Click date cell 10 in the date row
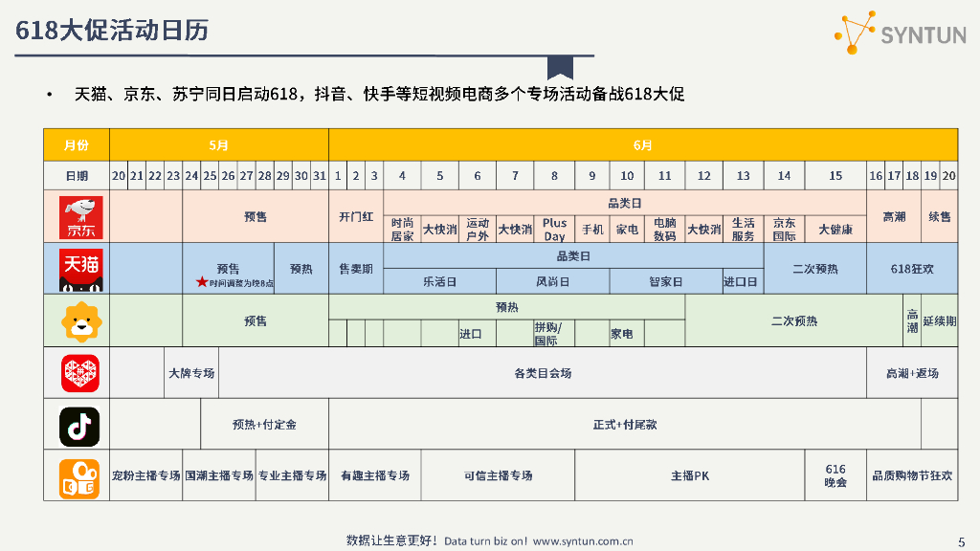Image resolution: width=980 pixels, height=551 pixels. coord(627,176)
